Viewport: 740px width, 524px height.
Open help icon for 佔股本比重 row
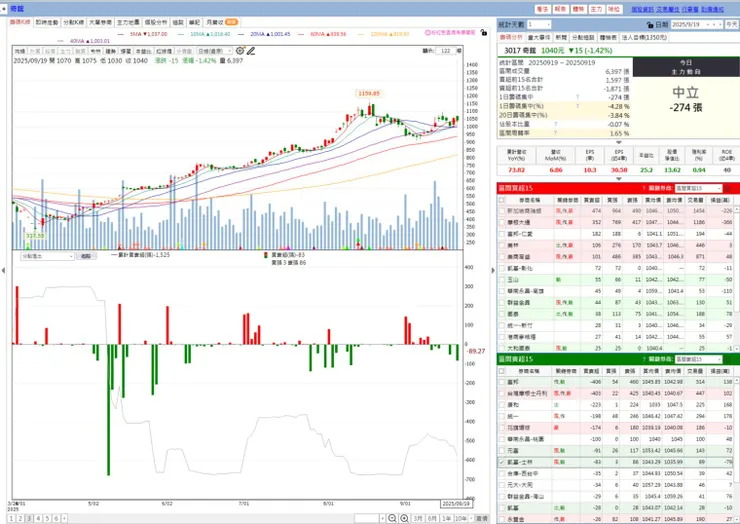pos(555,124)
